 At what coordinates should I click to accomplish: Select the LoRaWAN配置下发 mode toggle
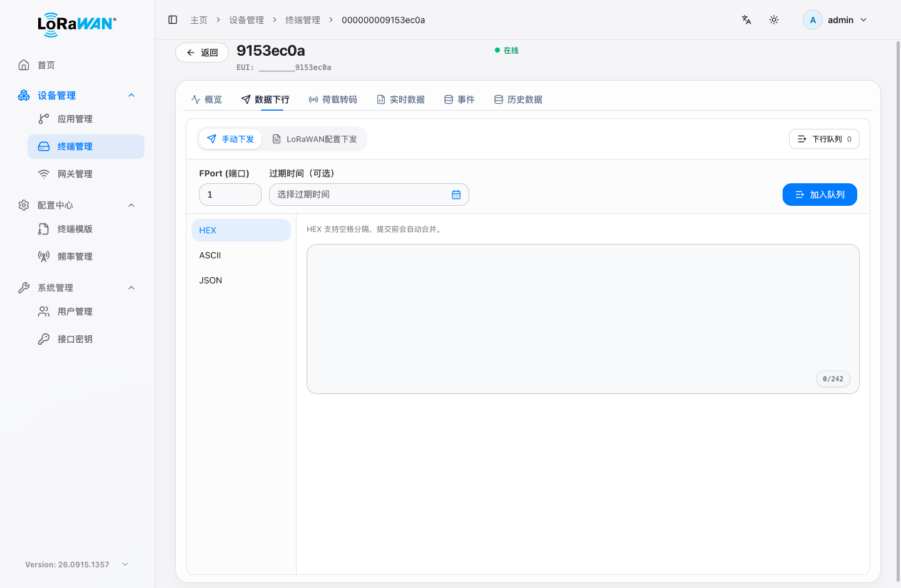[315, 139]
